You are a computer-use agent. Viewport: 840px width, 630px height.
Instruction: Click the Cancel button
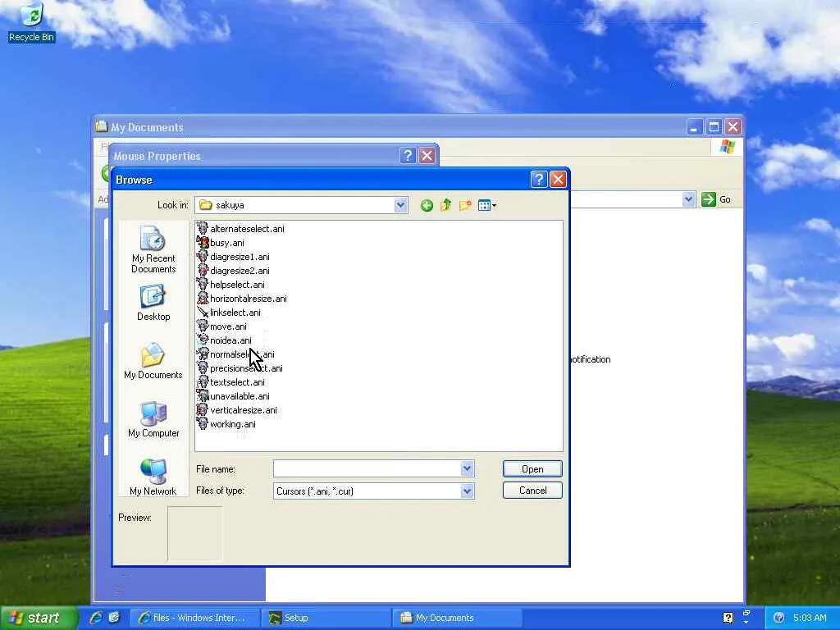coord(532,491)
